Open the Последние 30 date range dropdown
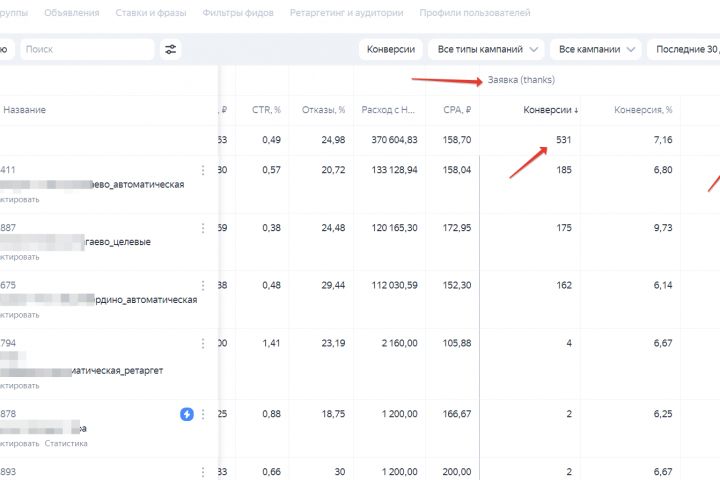Screen dimensions: 720x480 coord(685,49)
